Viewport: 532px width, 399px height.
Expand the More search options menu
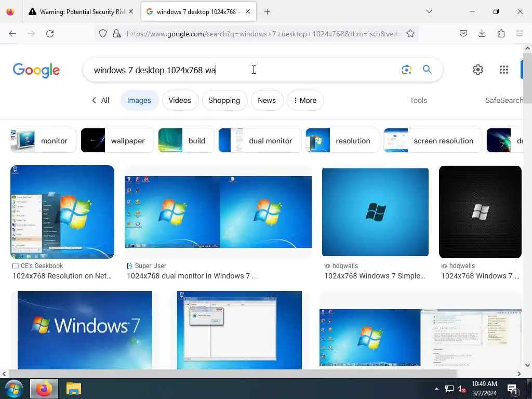(x=305, y=100)
